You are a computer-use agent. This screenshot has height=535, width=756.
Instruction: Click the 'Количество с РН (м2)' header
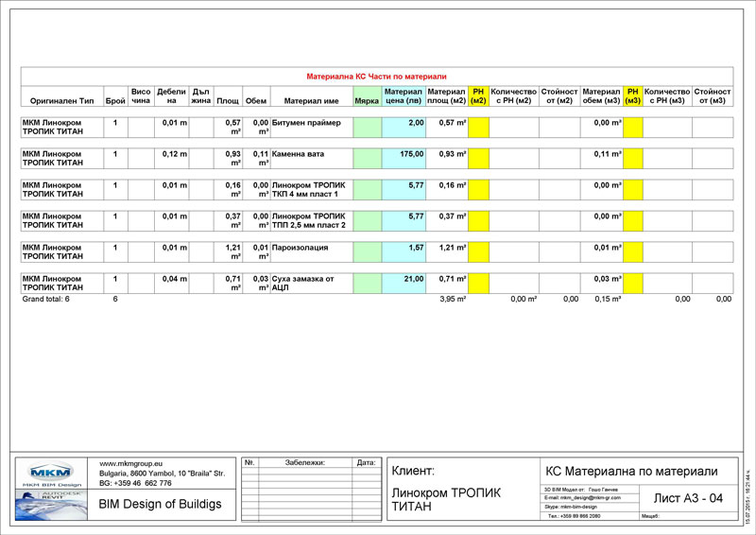click(513, 96)
